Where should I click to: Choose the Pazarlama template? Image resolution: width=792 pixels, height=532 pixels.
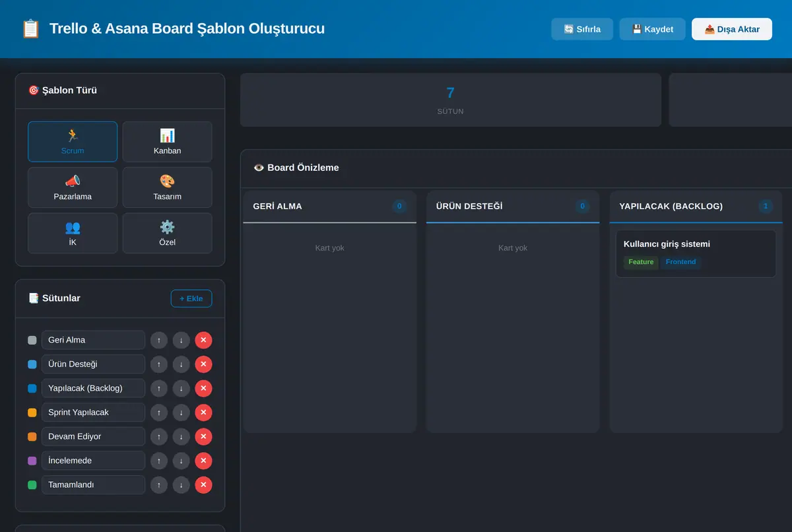[x=73, y=187]
